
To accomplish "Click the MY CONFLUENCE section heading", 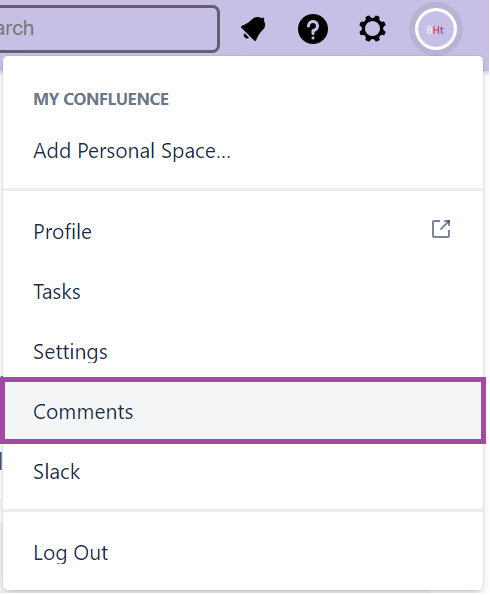I will [x=101, y=99].
